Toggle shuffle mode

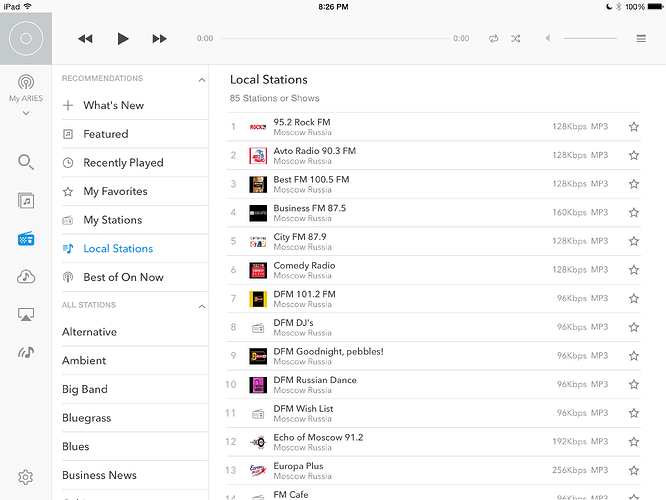pos(516,39)
